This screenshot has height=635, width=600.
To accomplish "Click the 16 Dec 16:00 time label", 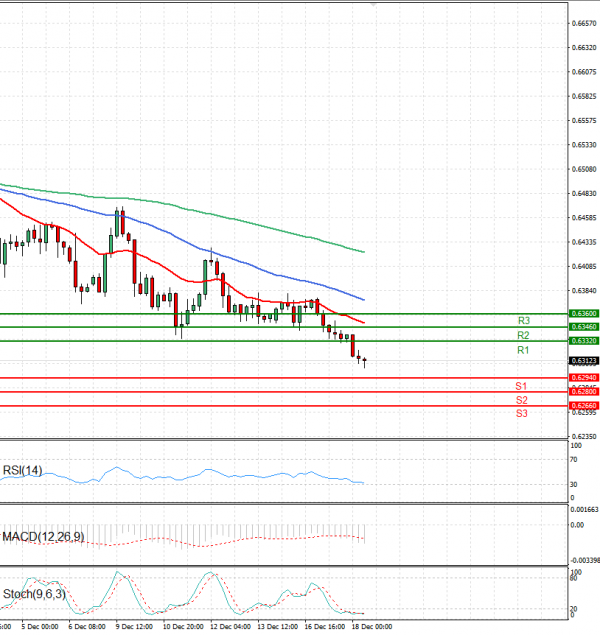I will pos(325,626).
